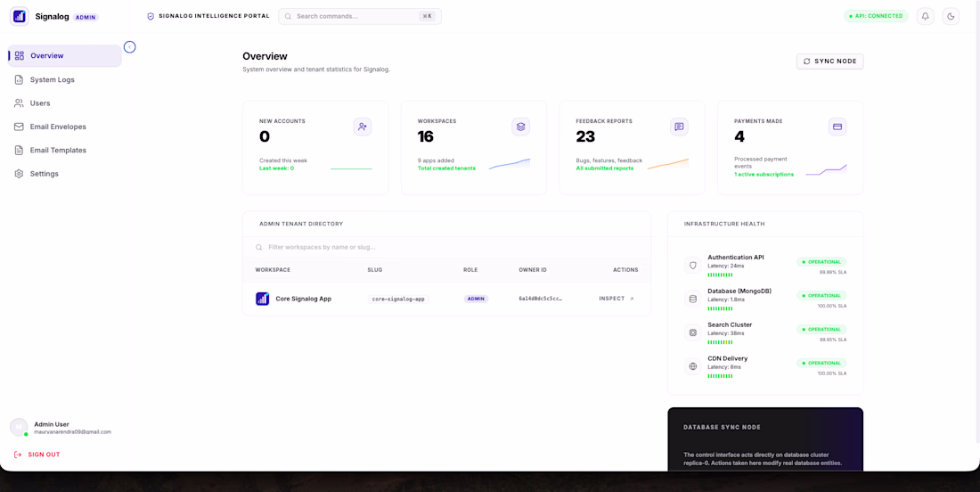Image resolution: width=980 pixels, height=492 pixels.
Task: Click the Slug column header
Action: pos(374,270)
